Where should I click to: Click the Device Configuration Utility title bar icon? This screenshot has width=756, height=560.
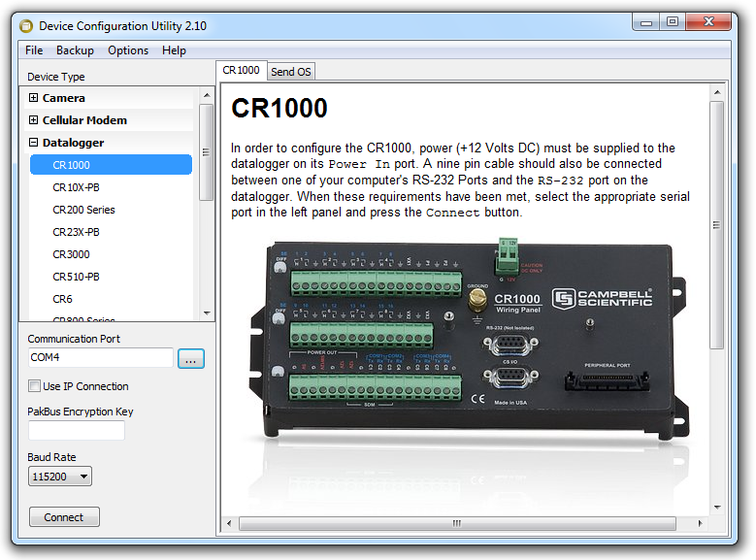click(26, 26)
